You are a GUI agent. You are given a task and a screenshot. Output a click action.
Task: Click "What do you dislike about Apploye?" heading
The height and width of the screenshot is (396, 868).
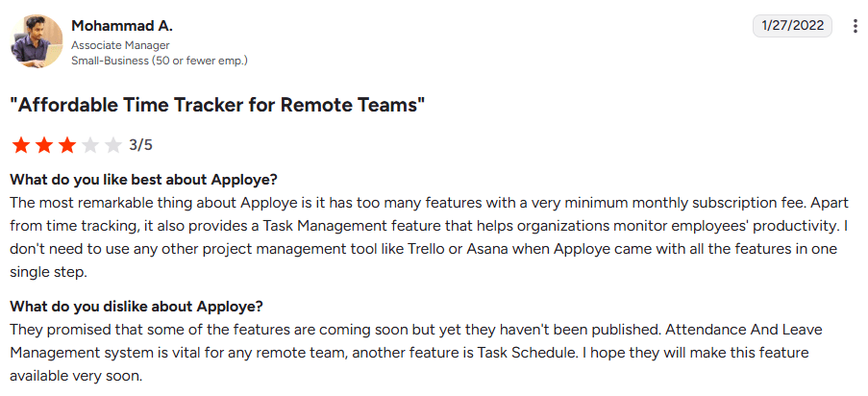coord(136,307)
